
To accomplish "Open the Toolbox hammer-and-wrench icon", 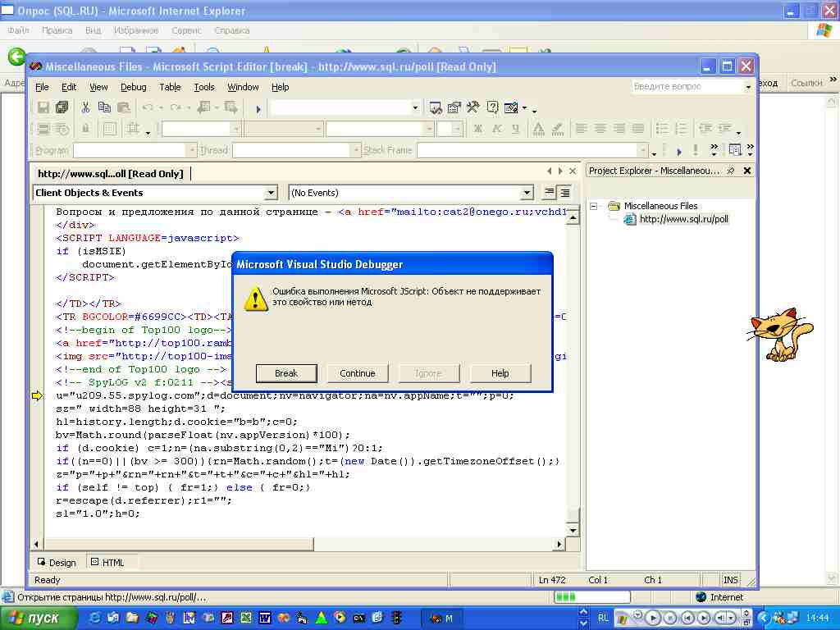I will tap(473, 107).
